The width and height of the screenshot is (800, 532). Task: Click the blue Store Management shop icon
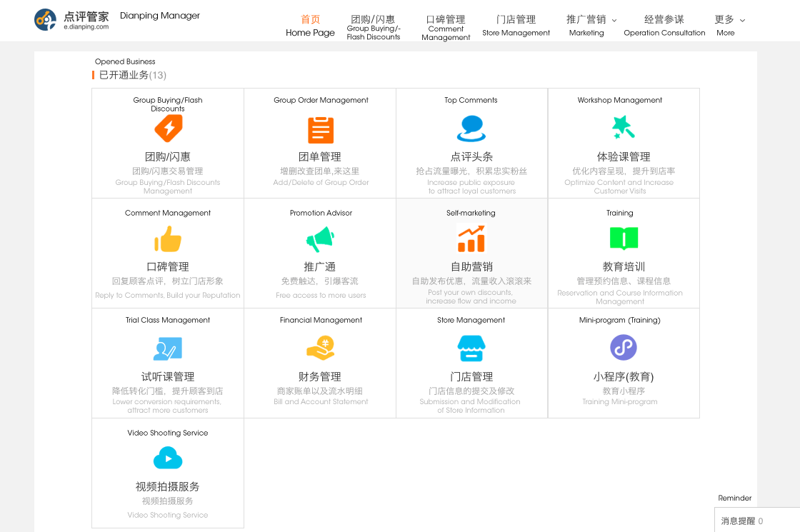(471, 348)
